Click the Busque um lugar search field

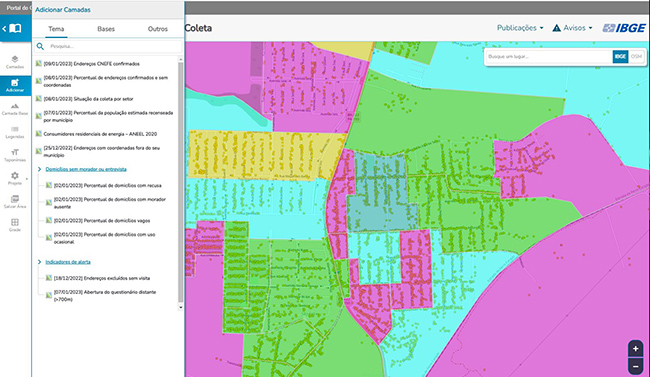548,56
